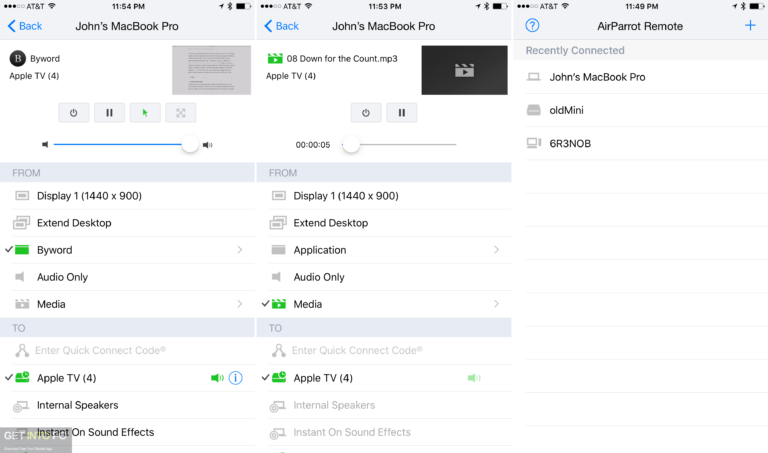Add a new device with plus icon

click(x=750, y=25)
